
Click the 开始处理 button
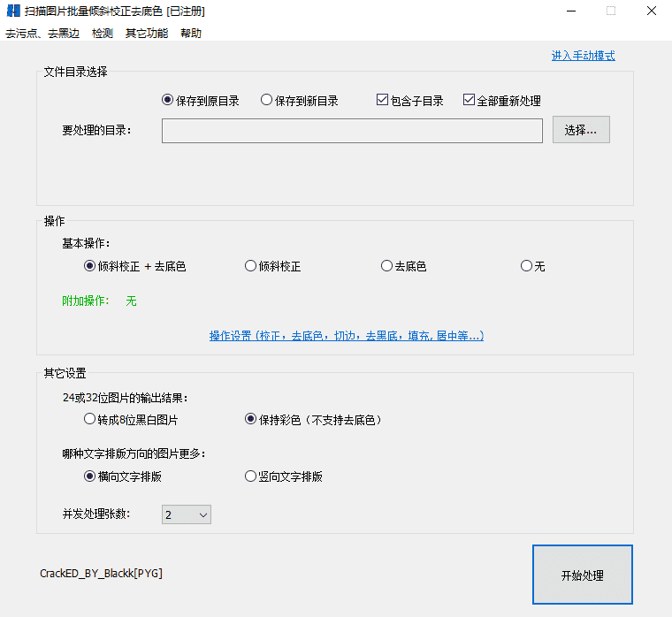point(582,575)
